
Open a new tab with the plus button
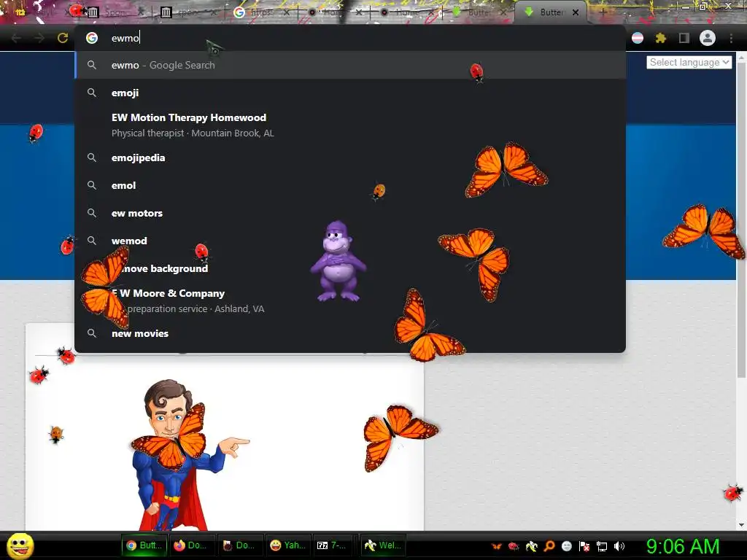(x=603, y=12)
